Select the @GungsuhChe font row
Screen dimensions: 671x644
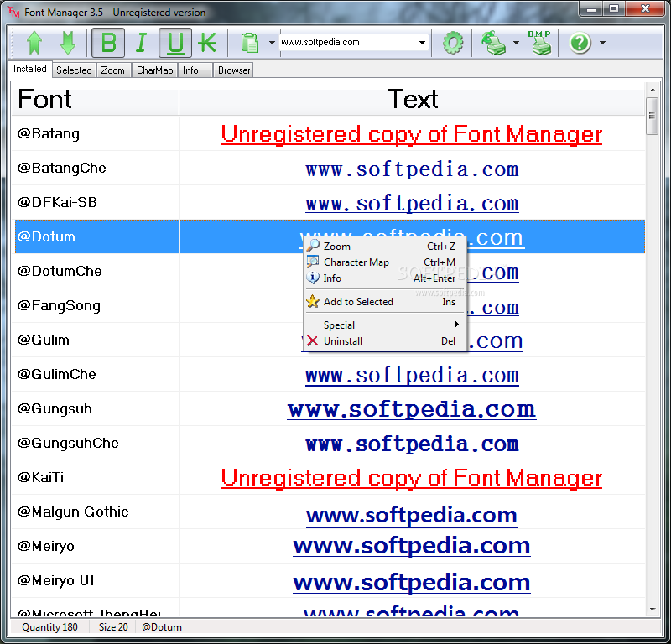[x=328, y=443]
